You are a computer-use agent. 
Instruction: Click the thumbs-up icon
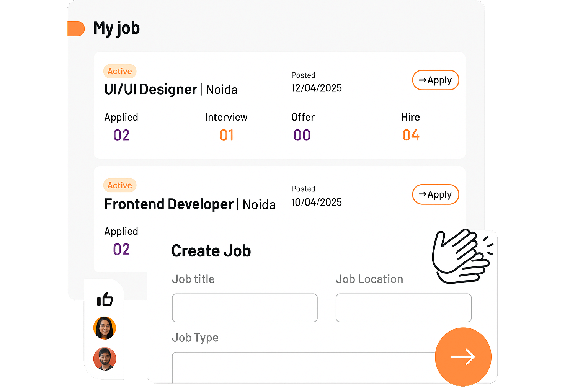click(105, 299)
